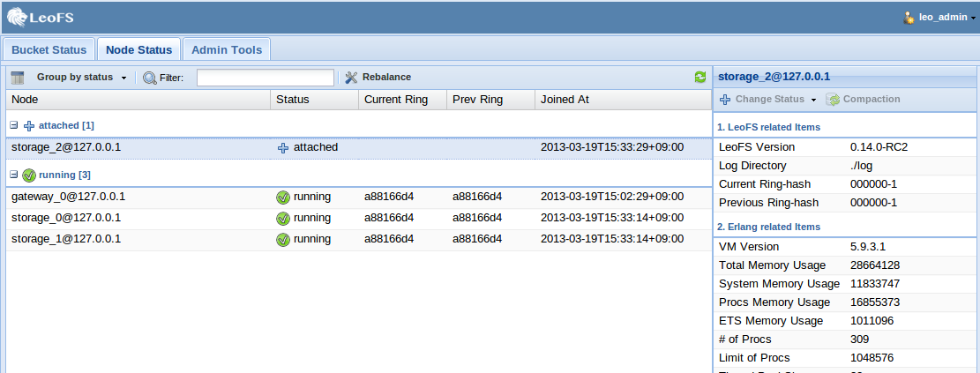Open the Change Status dropdown arrow
980x373 pixels.
click(814, 100)
